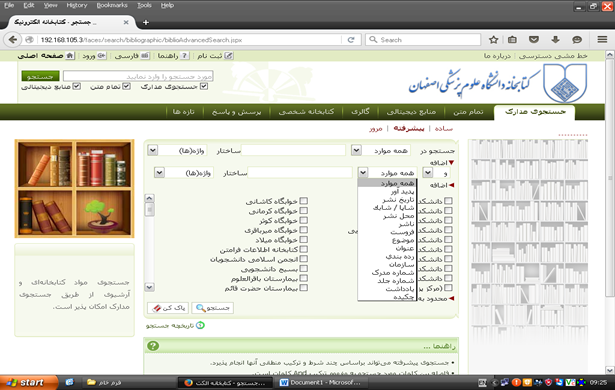Click the green help question mark icon
615x390 pixels.
[x=153, y=346]
